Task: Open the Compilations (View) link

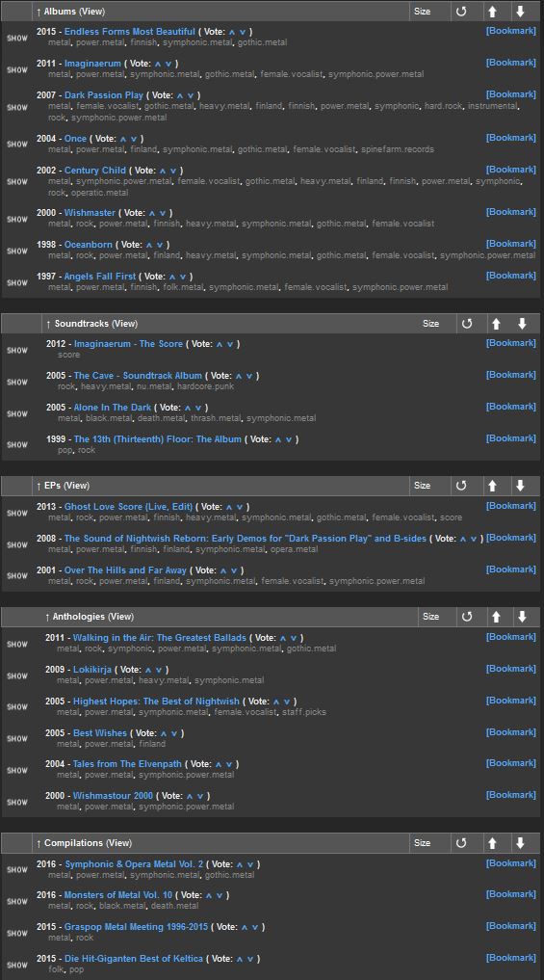Action: [x=120, y=842]
